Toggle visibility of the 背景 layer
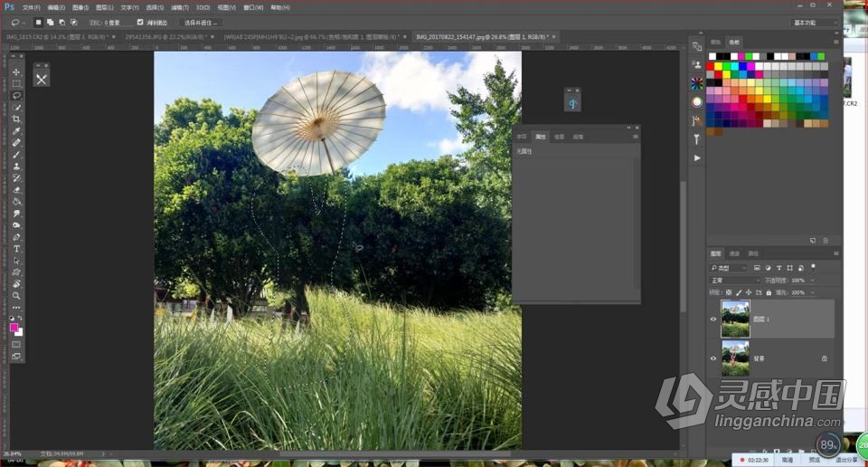The width and height of the screenshot is (868, 467). pos(713,358)
